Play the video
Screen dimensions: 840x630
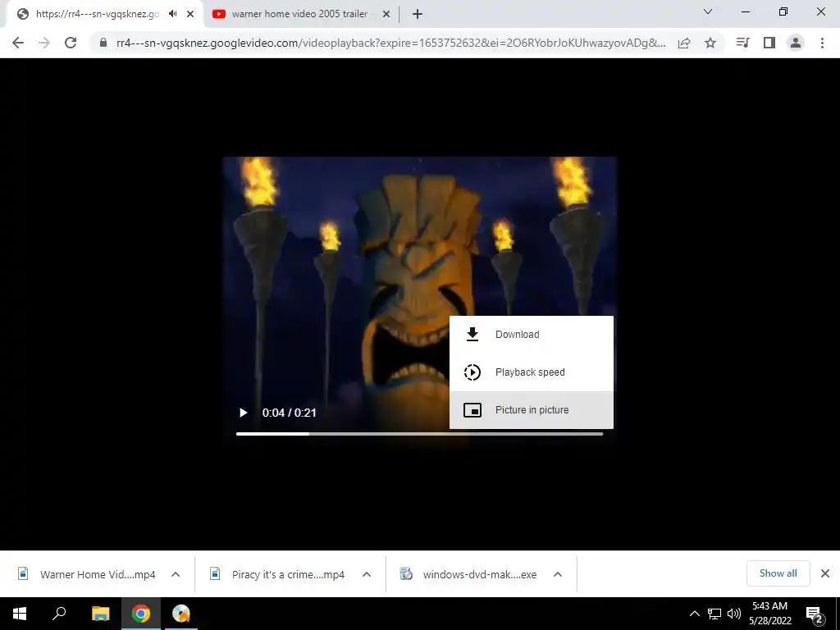(x=243, y=413)
